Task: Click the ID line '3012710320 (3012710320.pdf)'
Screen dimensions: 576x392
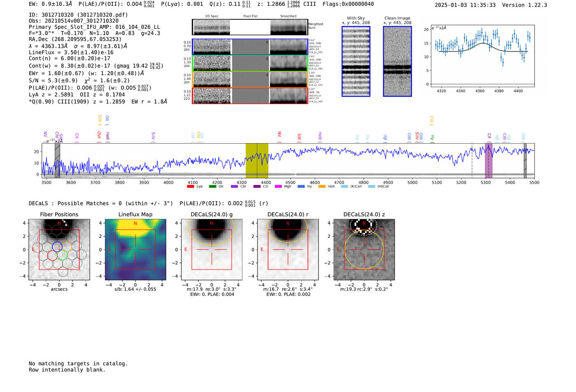Action: click(78, 15)
